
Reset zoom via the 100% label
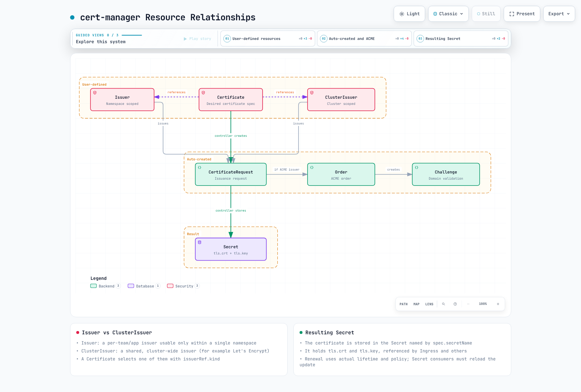[483, 304]
